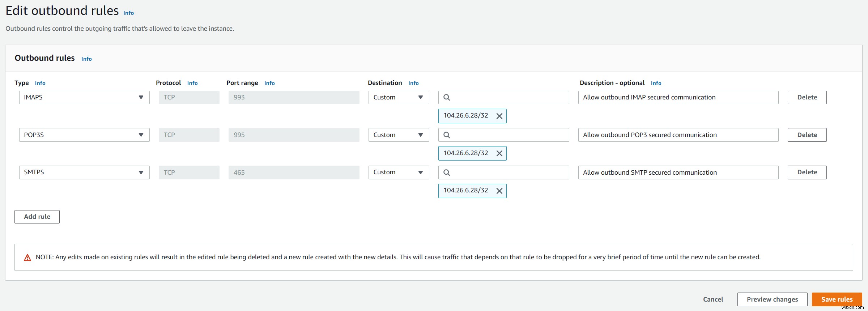Click the search icon in SMTPS destination field
This screenshot has height=311, width=868.
tap(447, 172)
